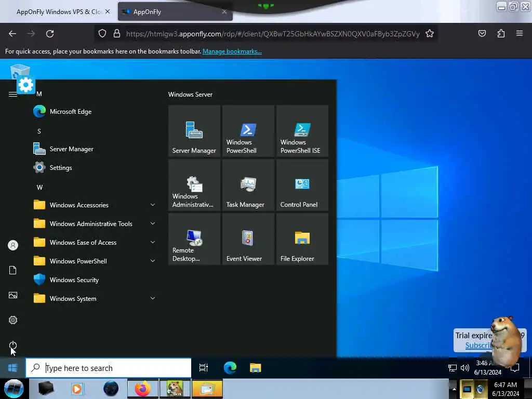Expand the Windows Administrative Tools folder
Screen dimensions: 532x399
pos(95,223)
